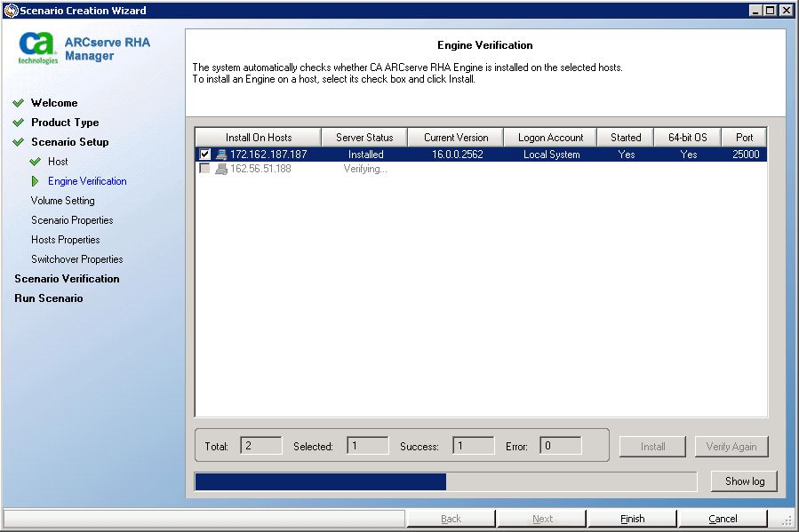The width and height of the screenshot is (799, 532).
Task: Click the Total count field
Action: [260, 447]
